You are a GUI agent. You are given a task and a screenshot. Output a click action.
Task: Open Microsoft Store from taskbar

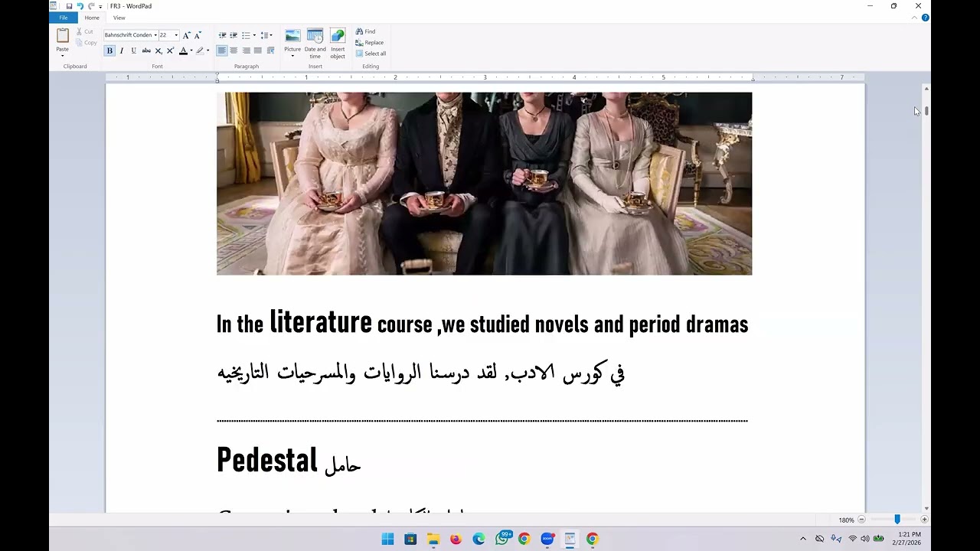point(410,539)
